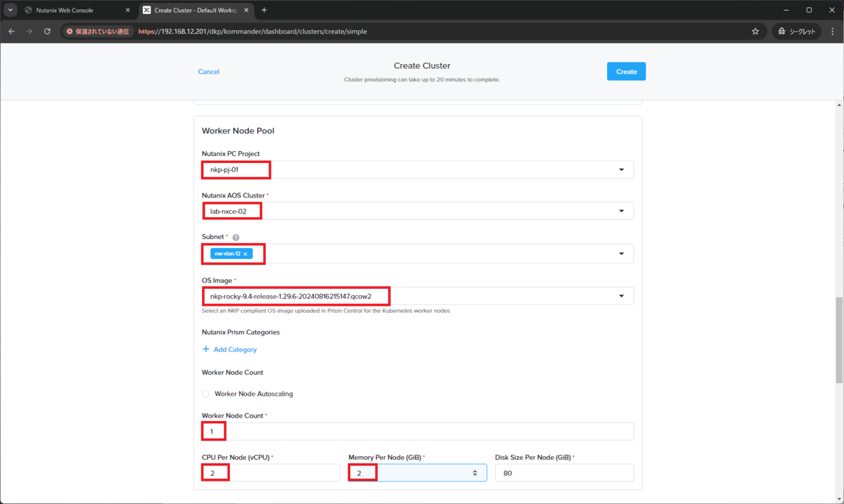Click the browser address bar URL
The width and height of the screenshot is (844, 504).
[252, 32]
